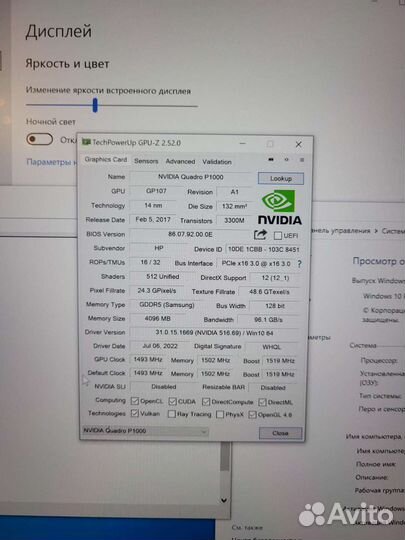Image resolution: width=405 pixels, height=540 pixels.
Task: Toggle the CUDA checkbox
Action: click(x=173, y=402)
